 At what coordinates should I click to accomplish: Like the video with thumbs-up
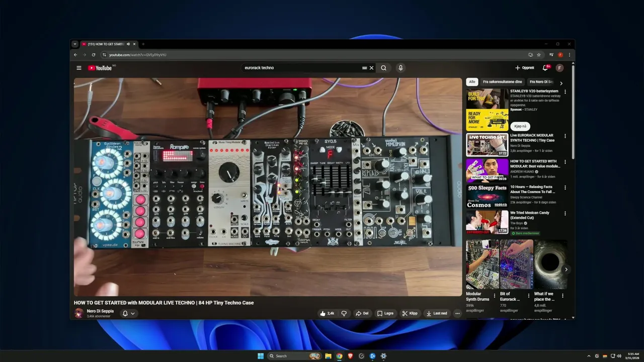327,313
